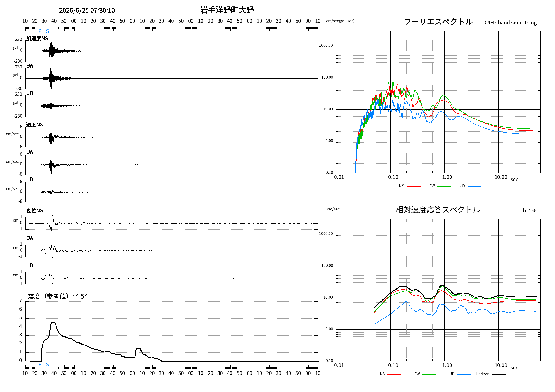Click the 変位NS waveform label
The height and width of the screenshot is (392, 555).
tap(35, 211)
